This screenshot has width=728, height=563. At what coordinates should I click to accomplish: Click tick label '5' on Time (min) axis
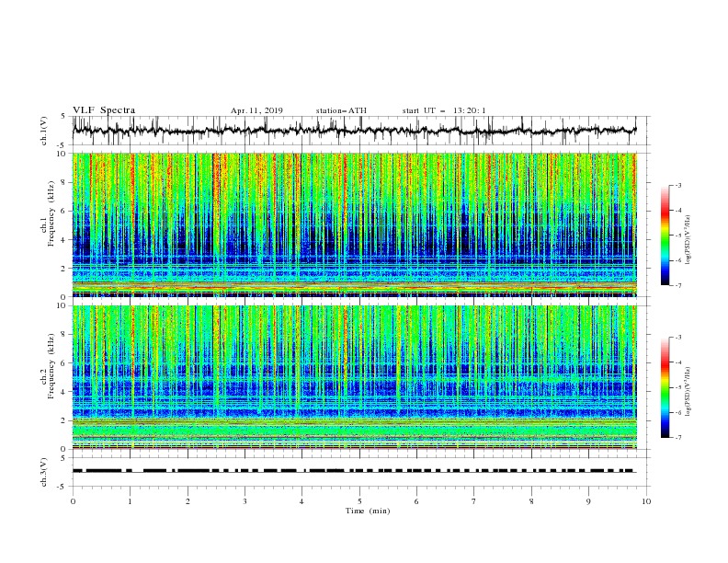359,501
